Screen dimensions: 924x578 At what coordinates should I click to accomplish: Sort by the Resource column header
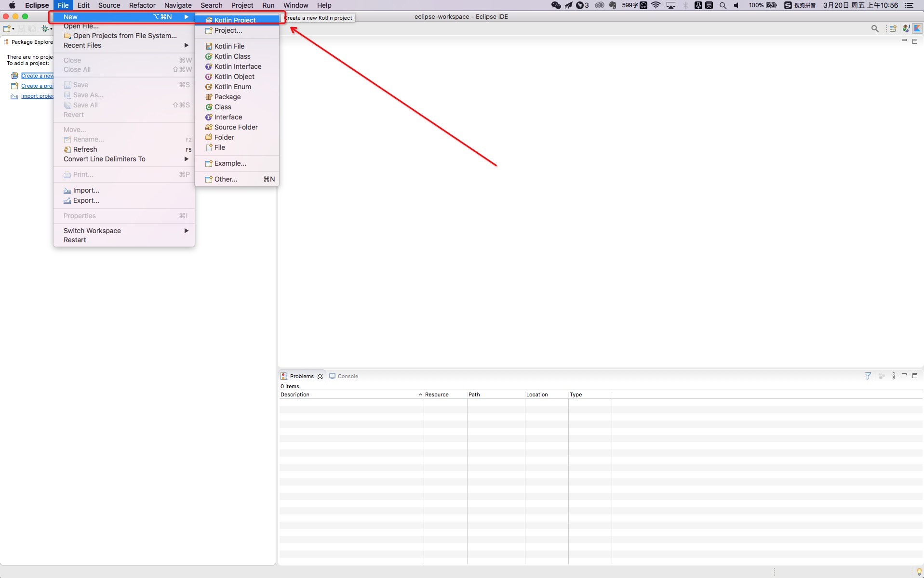point(445,394)
